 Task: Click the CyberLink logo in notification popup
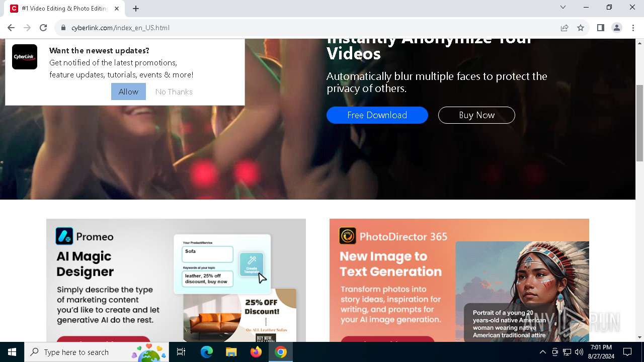click(25, 57)
